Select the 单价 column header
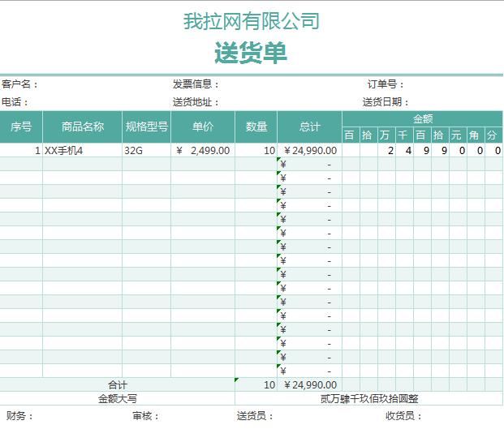Screen dimensions: 504x442 203,127
